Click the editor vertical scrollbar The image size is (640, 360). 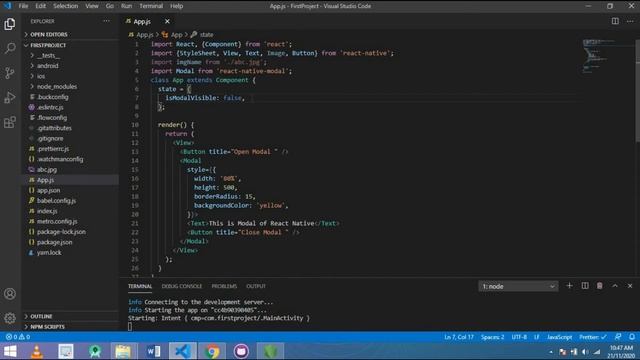(638, 91)
